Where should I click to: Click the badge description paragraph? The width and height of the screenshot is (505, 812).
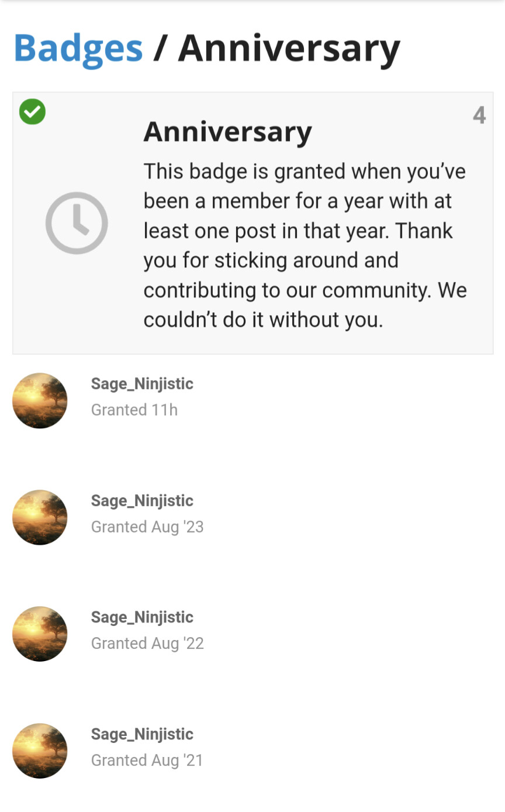pyautogui.click(x=305, y=245)
